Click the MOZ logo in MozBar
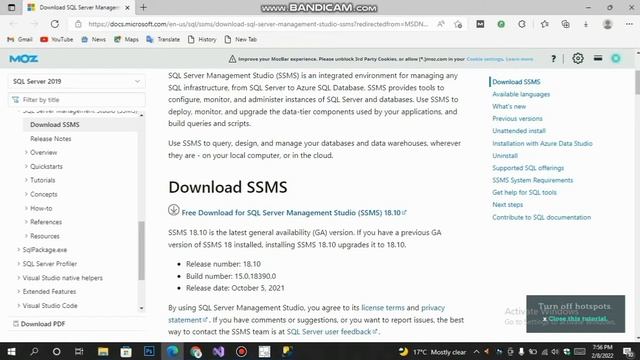The height and width of the screenshot is (360, 640). 24,59
